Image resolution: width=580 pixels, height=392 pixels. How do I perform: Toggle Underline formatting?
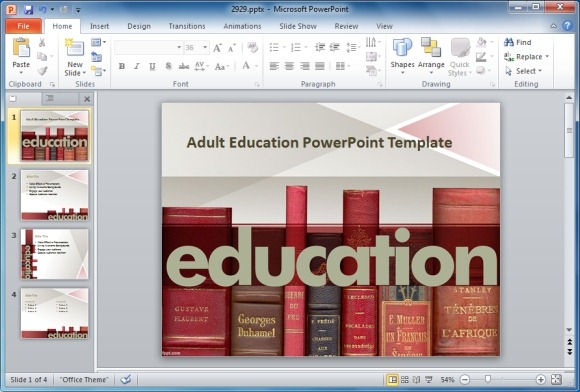(x=152, y=67)
